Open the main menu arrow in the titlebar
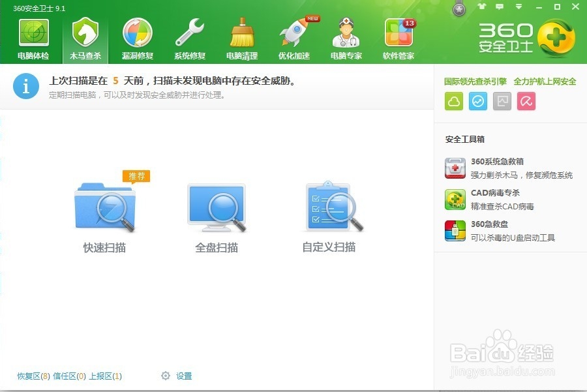Screen dimensions: 587x392 517,7
